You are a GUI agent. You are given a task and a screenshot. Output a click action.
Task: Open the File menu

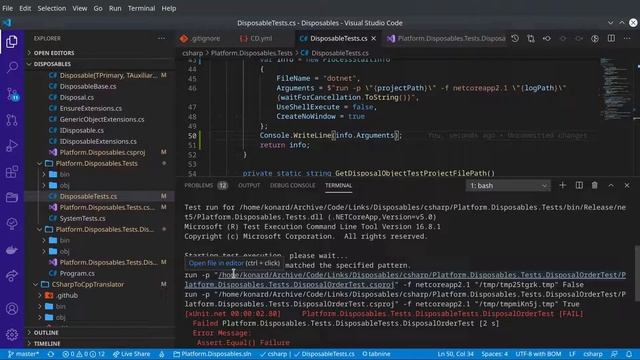pos(7,8)
